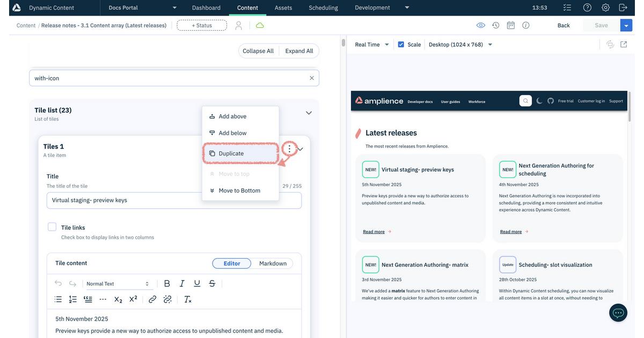Insert a blockquote
The height and width of the screenshot is (338, 644).
[x=88, y=299]
